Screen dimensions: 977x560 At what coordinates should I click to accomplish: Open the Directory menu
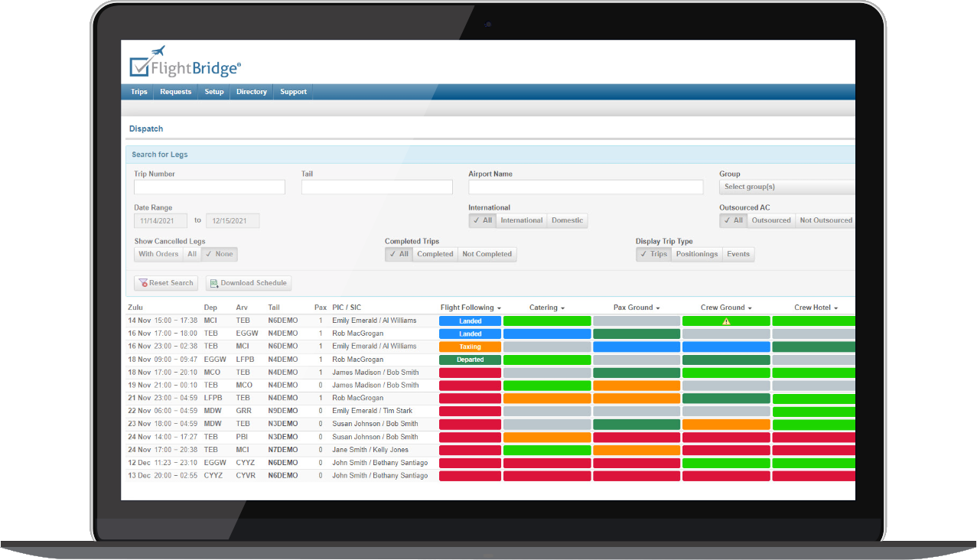click(251, 92)
